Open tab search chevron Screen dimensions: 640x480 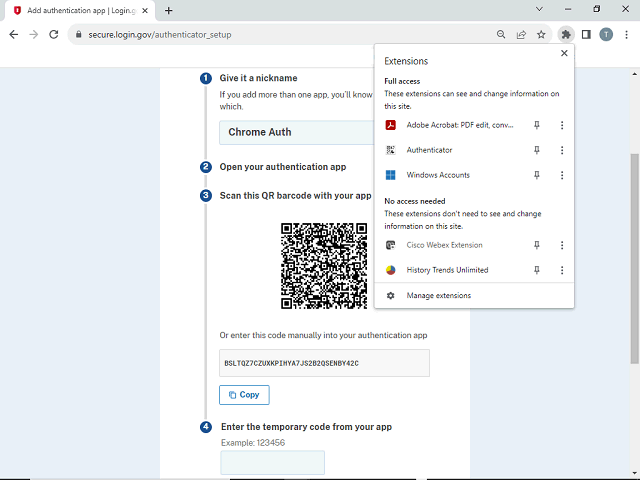pyautogui.click(x=539, y=9)
